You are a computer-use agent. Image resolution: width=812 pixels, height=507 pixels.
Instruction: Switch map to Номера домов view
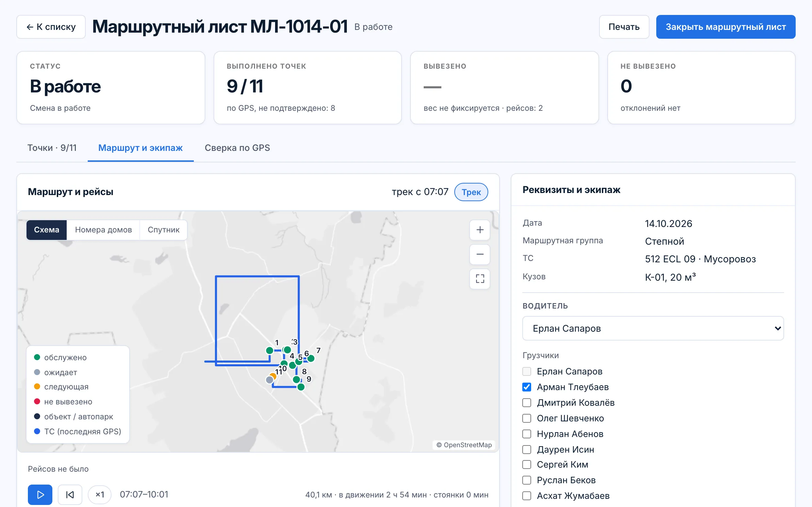[103, 230]
